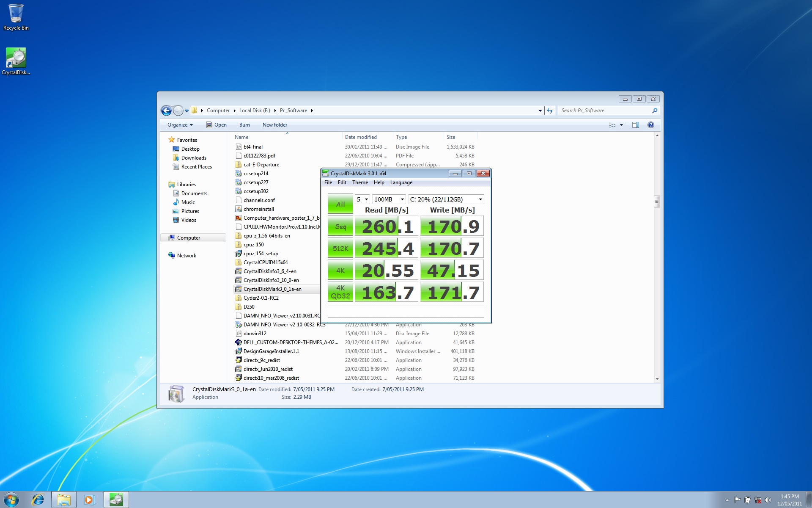Open Documents library in sidebar
The image size is (812, 508).
click(x=190, y=193)
